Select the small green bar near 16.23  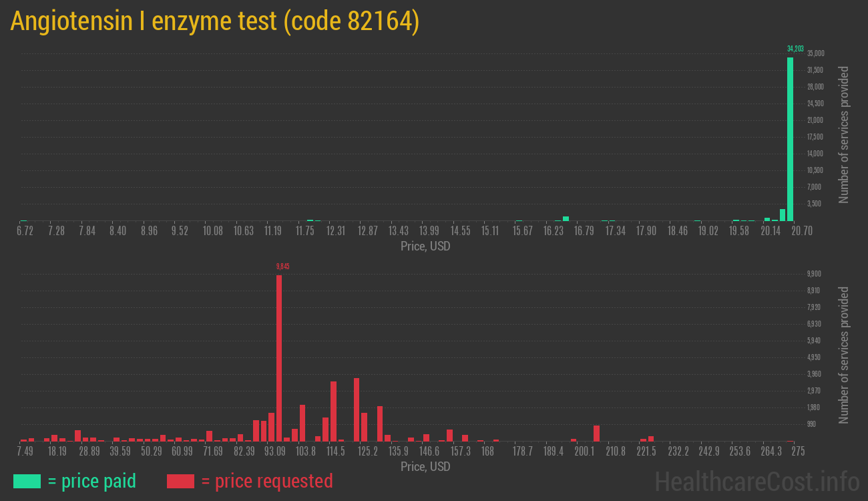(x=565, y=218)
